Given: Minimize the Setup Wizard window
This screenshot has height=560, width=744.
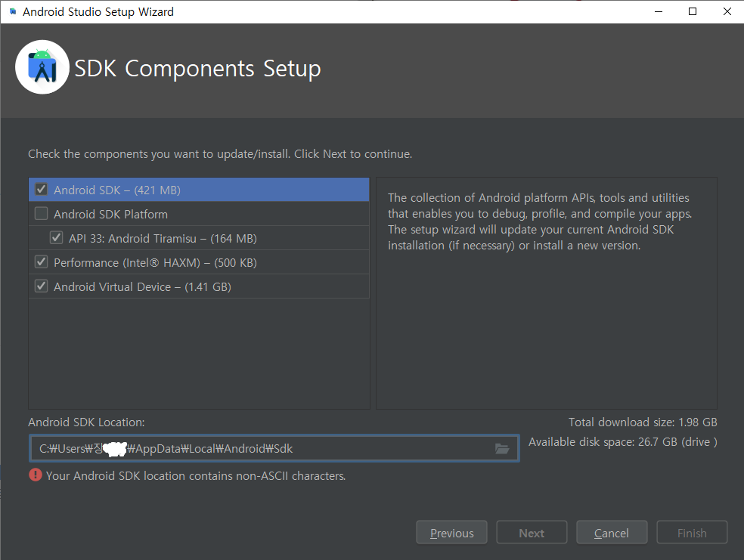Looking at the screenshot, I should tap(658, 11).
